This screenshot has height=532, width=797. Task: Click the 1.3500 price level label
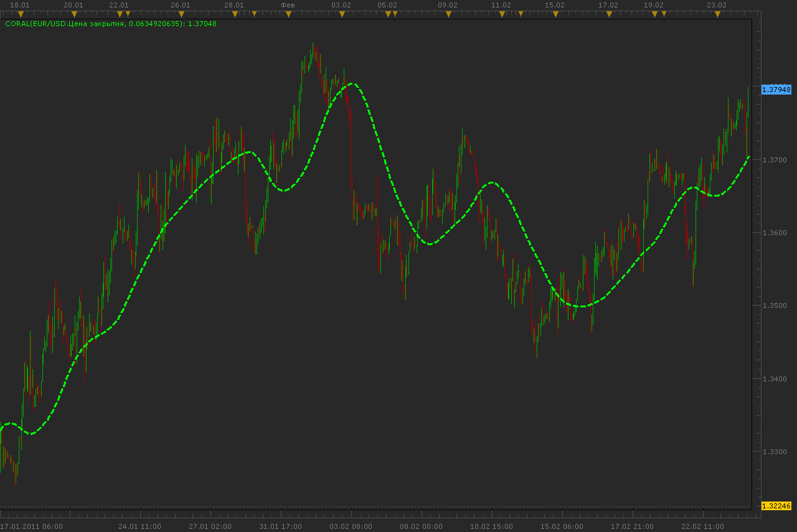click(x=776, y=306)
